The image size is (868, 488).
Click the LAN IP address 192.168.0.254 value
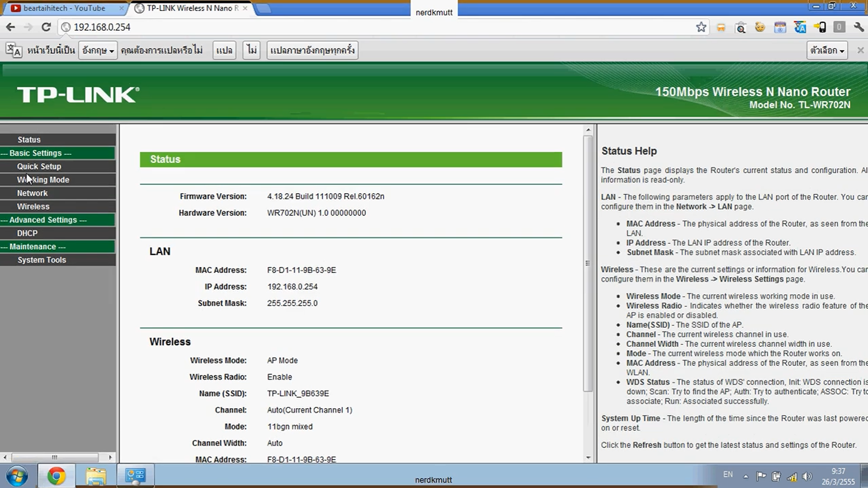(292, 287)
